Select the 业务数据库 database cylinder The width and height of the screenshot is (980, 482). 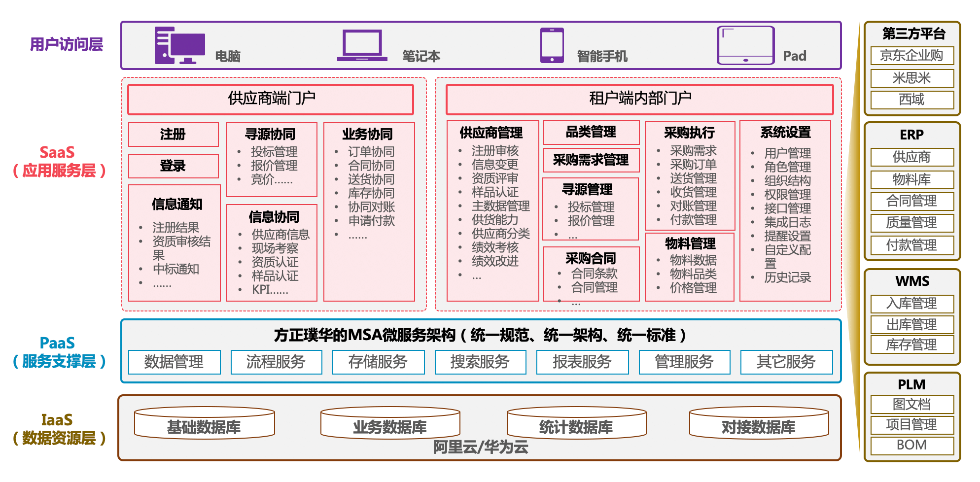390,424
